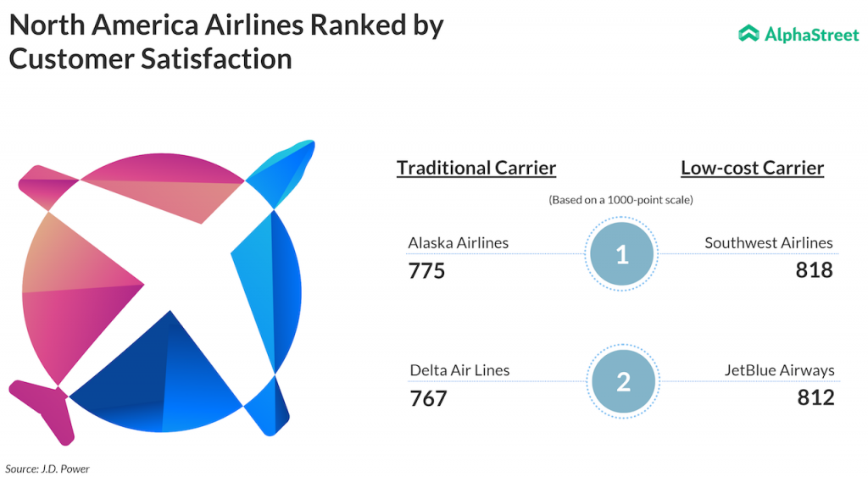Click JetBlue Airways score 812

[x=815, y=397]
